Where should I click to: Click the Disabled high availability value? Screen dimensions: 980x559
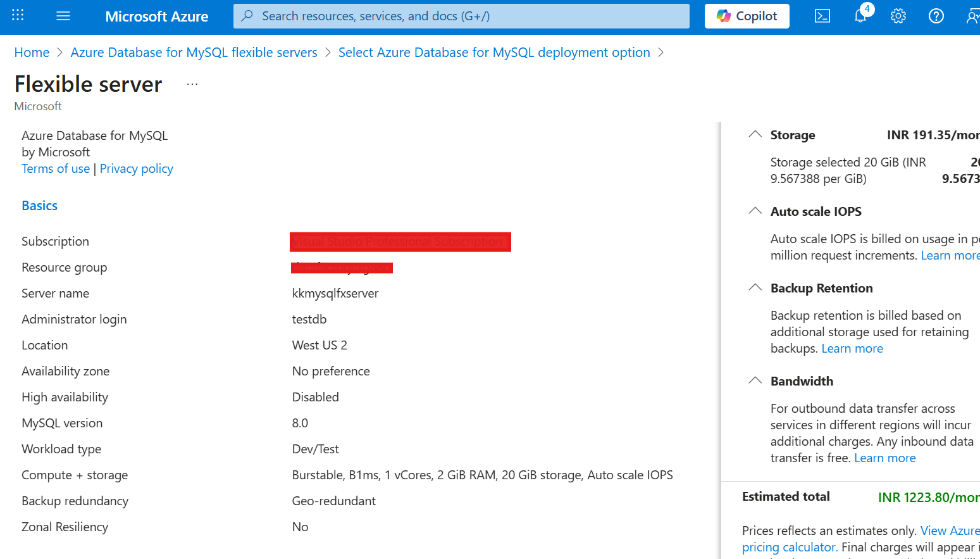click(315, 397)
